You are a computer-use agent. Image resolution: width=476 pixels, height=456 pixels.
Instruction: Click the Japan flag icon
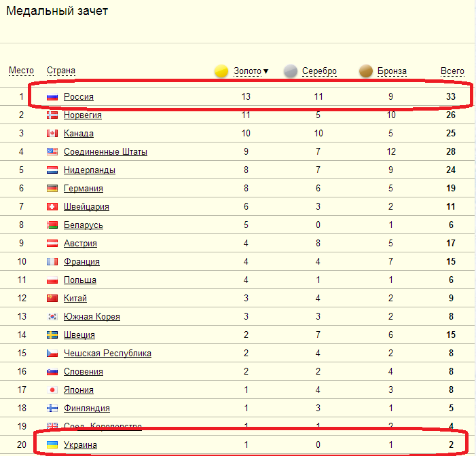tap(52, 390)
